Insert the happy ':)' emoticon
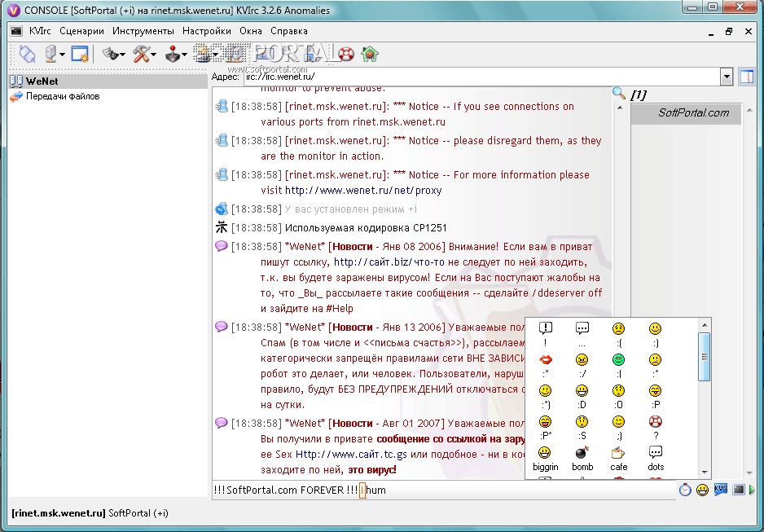The width and height of the screenshot is (764, 532). coord(656,334)
